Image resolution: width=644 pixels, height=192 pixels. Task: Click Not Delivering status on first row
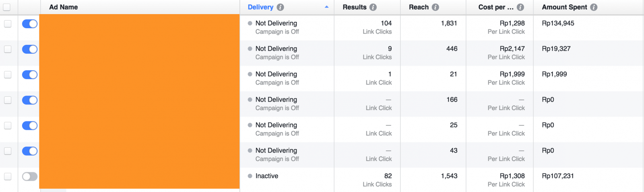(276, 23)
